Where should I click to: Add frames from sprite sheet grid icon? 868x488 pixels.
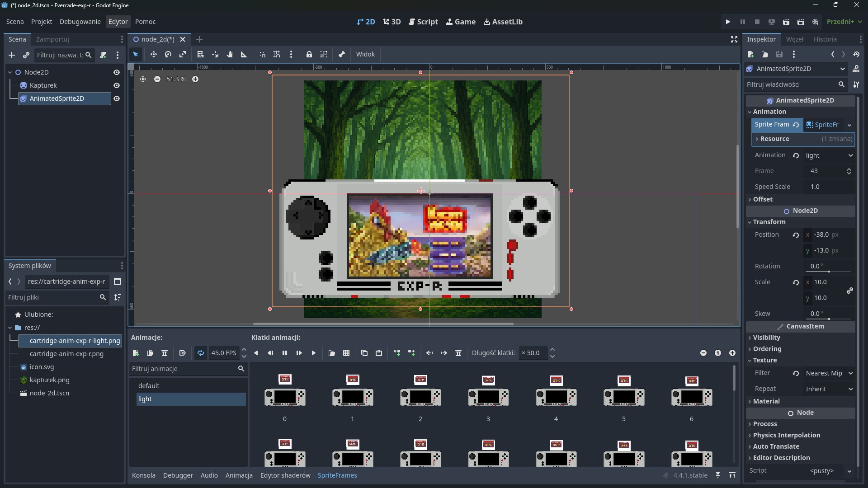click(x=346, y=353)
